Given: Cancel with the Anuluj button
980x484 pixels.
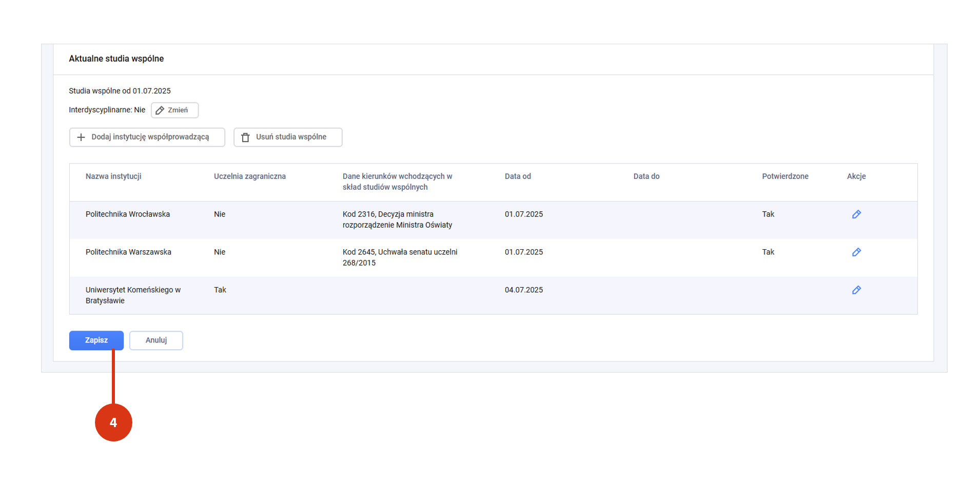Looking at the screenshot, I should pos(156,340).
